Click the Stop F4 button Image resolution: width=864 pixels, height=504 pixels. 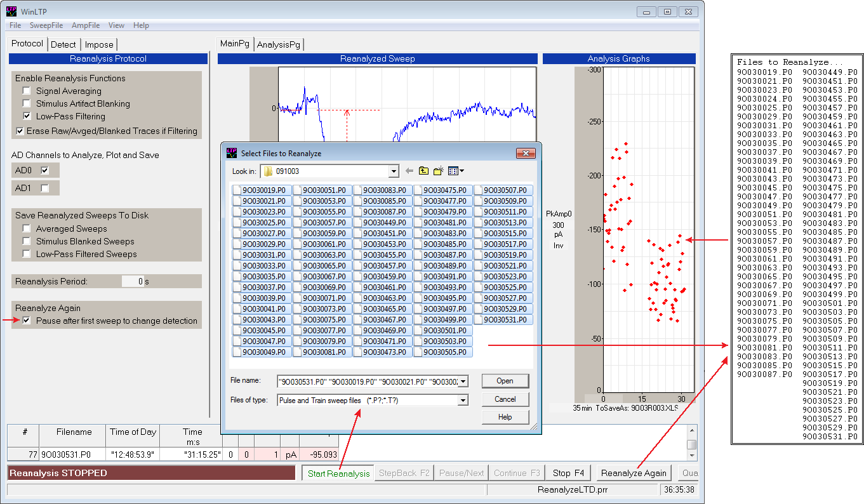568,473
